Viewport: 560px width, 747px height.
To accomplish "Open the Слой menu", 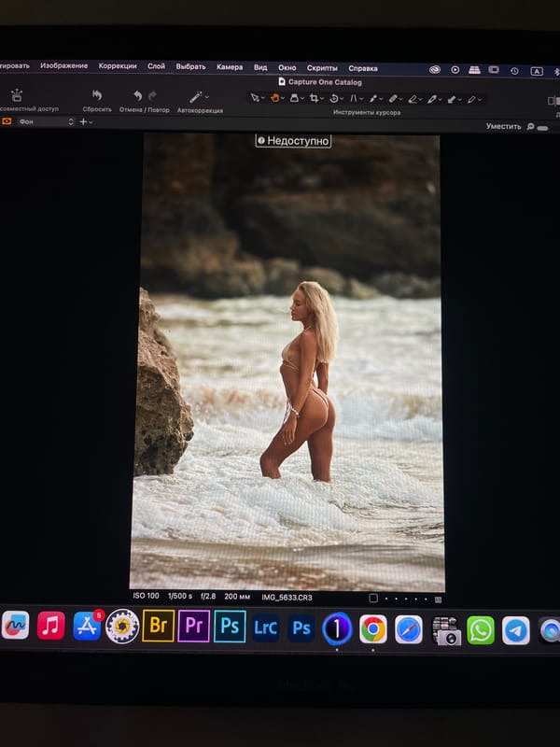I will [156, 66].
